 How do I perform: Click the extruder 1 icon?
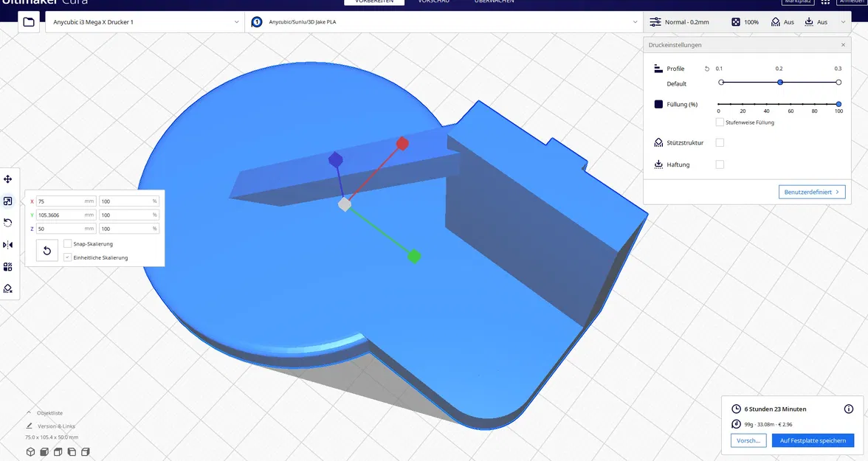[257, 22]
